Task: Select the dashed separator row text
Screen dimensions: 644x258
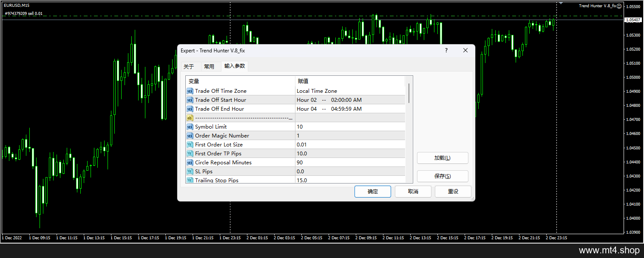Action: click(244, 118)
